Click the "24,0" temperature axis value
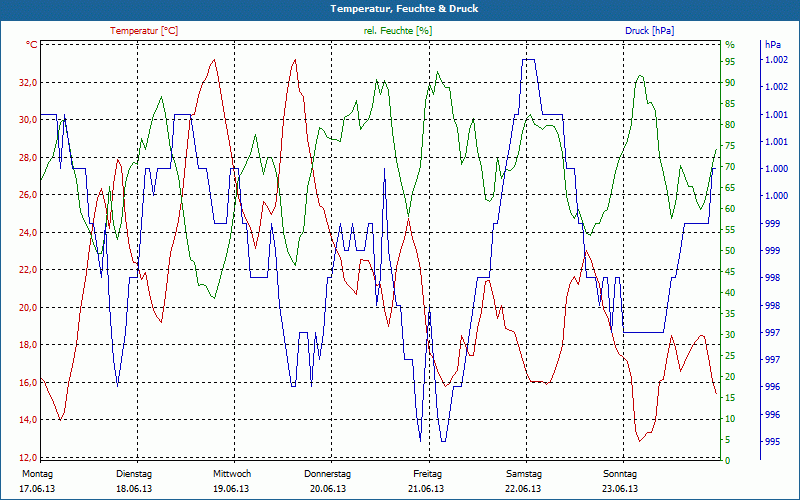Image resolution: width=800 pixels, height=500 pixels. [x=28, y=233]
